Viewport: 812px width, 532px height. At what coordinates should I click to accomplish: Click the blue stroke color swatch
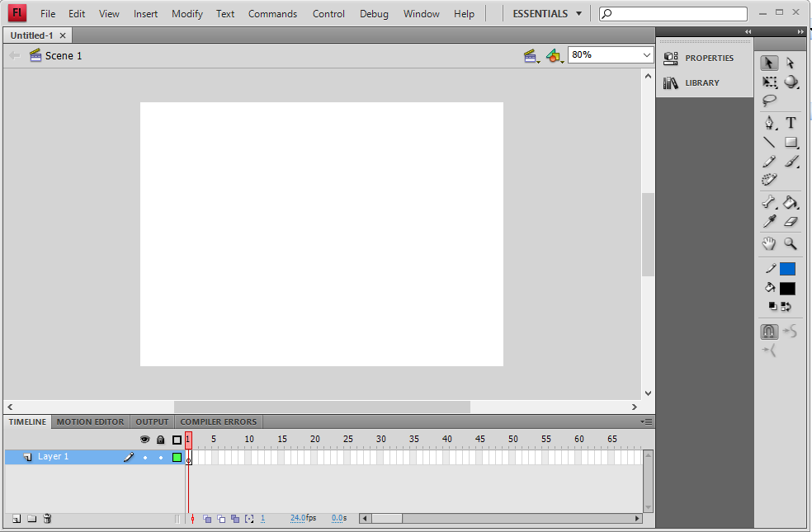coord(787,269)
